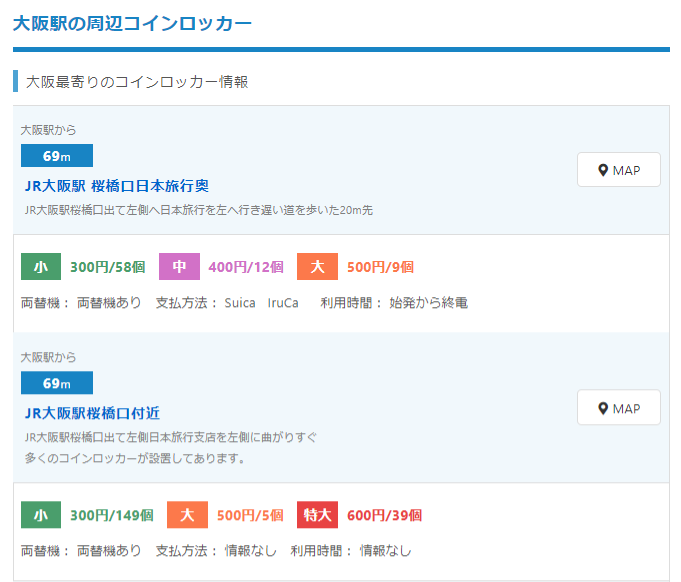
Task: Click the 中 badge beside 400円/12個
Action: click(x=179, y=267)
